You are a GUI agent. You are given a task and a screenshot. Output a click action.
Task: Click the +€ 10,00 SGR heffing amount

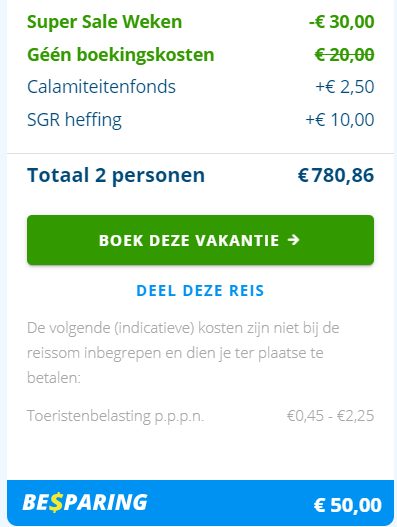(340, 120)
